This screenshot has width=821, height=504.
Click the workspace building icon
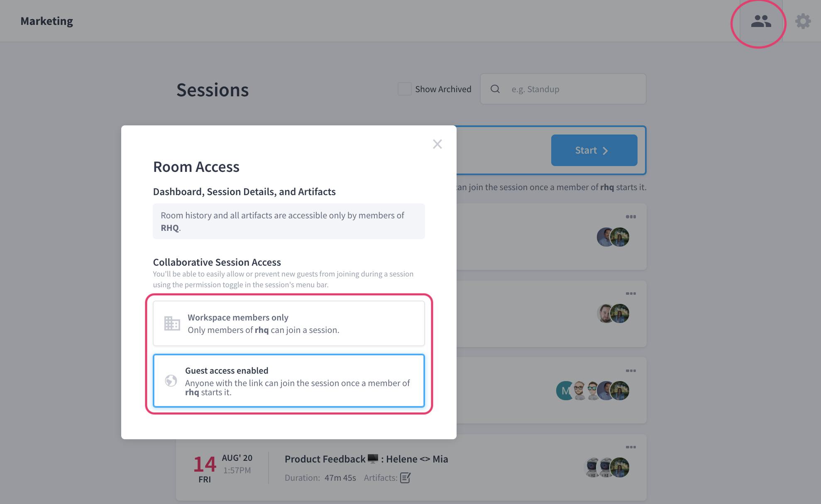(x=172, y=323)
